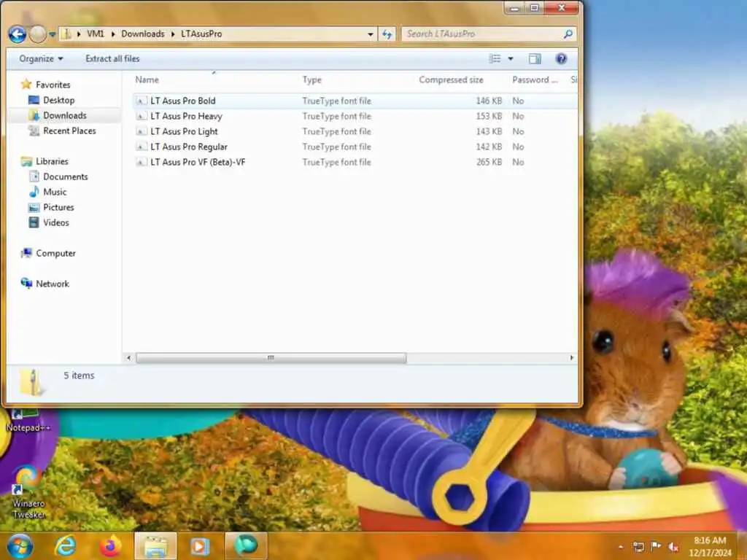Click the search magnifier icon

(x=568, y=34)
